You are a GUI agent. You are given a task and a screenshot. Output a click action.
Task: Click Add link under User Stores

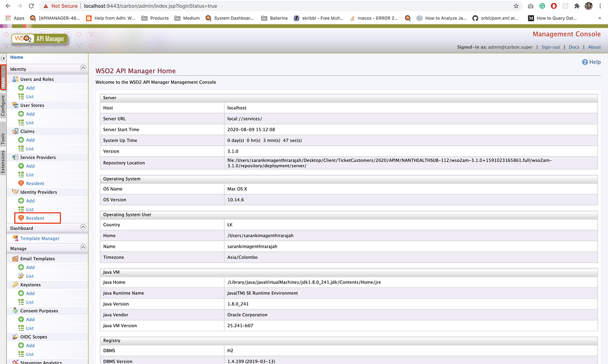[30, 114]
